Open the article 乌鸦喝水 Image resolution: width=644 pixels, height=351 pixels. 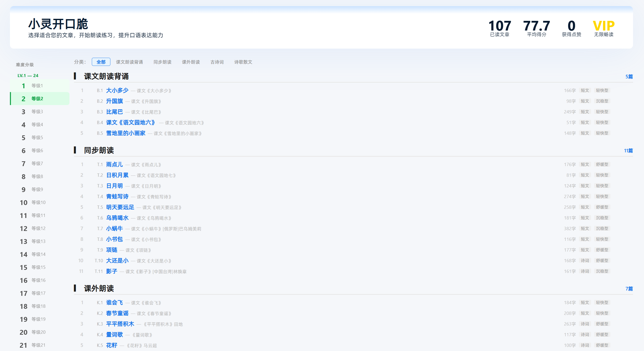tap(117, 218)
